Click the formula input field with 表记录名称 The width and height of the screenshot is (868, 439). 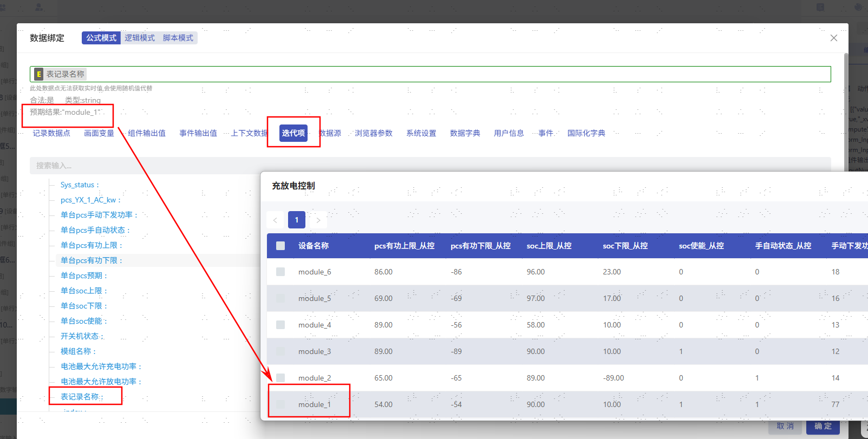click(430, 74)
